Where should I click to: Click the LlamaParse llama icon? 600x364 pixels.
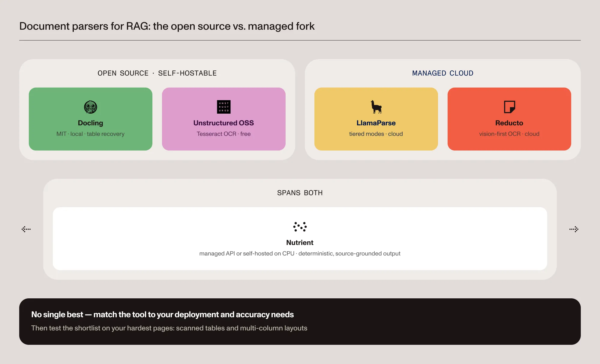[376, 107]
